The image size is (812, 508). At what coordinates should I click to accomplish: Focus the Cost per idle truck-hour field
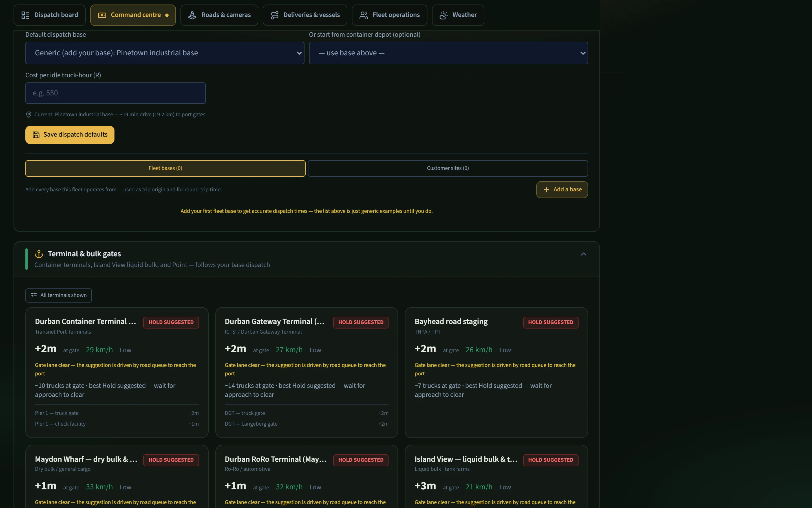click(x=115, y=93)
